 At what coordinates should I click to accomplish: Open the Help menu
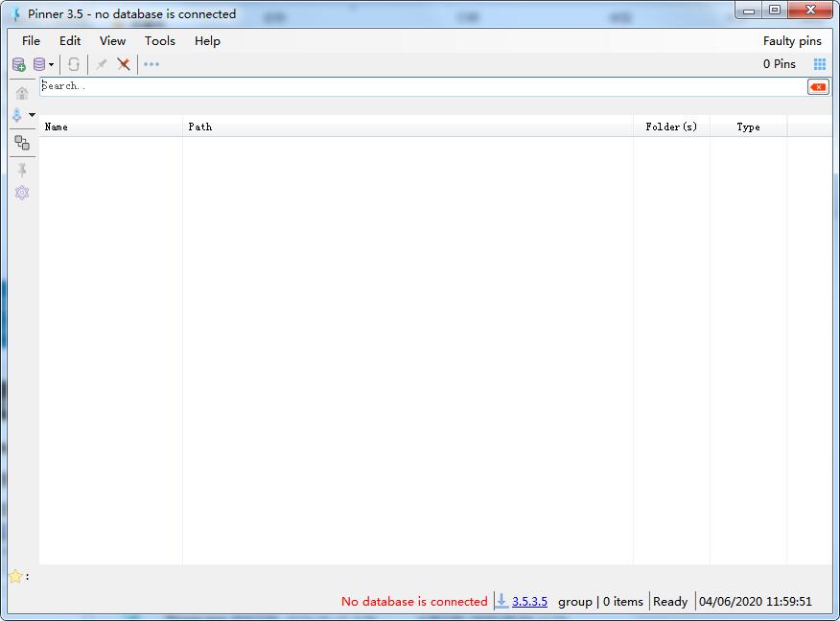207,41
